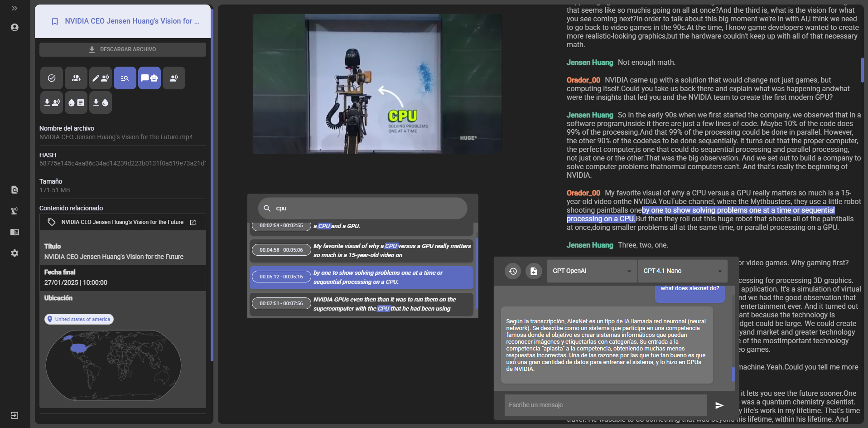Click the Orador_00 label before 'NVIDIA came up'
Screen dimensions: 868x428
click(583, 80)
